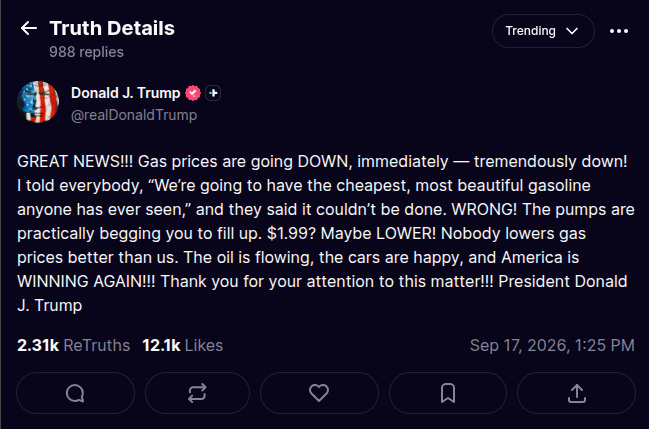Viewport: 649px width, 429px height.
Task: Click the 988 replies count
Action: coord(86,52)
